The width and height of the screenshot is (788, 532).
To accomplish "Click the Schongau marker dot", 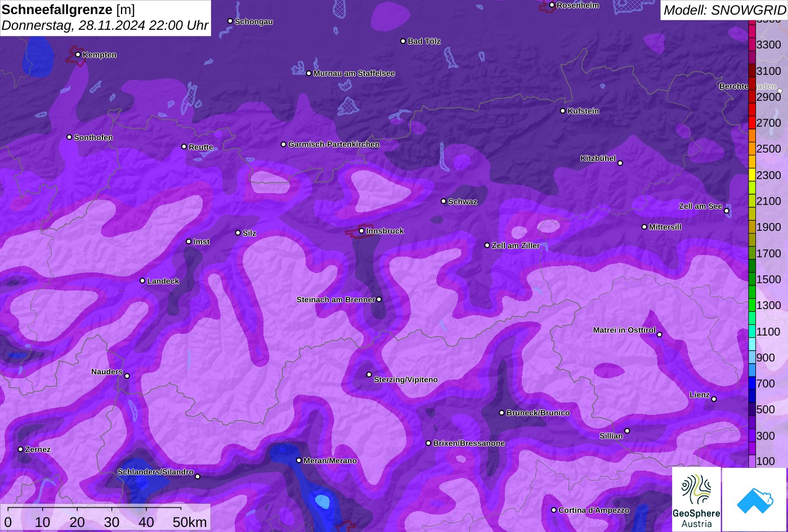I will (230, 21).
